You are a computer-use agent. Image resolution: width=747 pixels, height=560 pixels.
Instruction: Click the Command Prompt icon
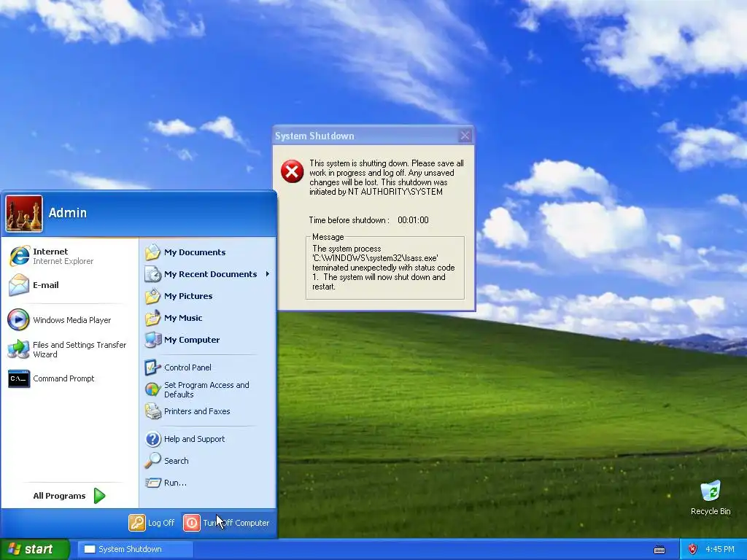pyautogui.click(x=19, y=378)
